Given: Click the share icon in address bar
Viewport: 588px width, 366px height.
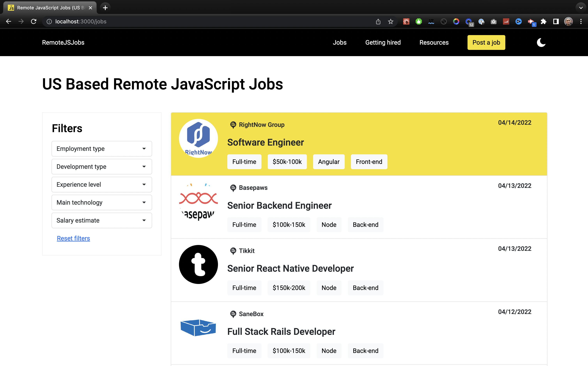Looking at the screenshot, I should click(378, 22).
